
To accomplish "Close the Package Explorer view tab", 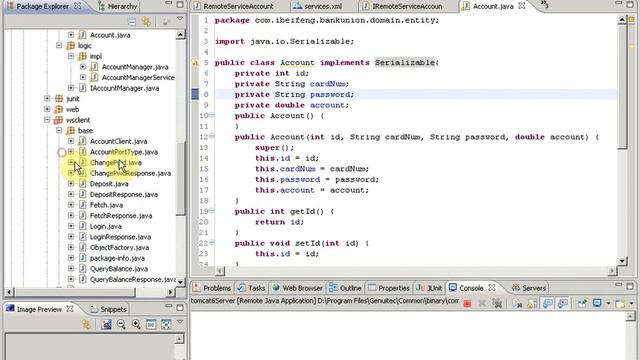I will 77,6.
